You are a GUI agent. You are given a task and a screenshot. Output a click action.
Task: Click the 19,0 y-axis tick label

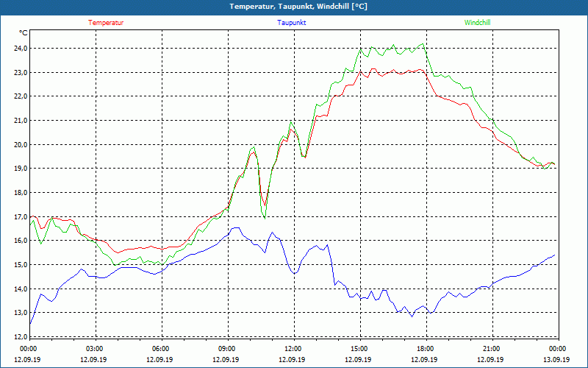coord(20,169)
